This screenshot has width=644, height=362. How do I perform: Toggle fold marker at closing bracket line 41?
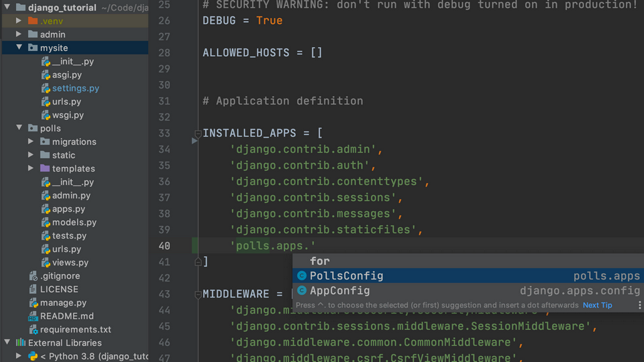point(198,262)
